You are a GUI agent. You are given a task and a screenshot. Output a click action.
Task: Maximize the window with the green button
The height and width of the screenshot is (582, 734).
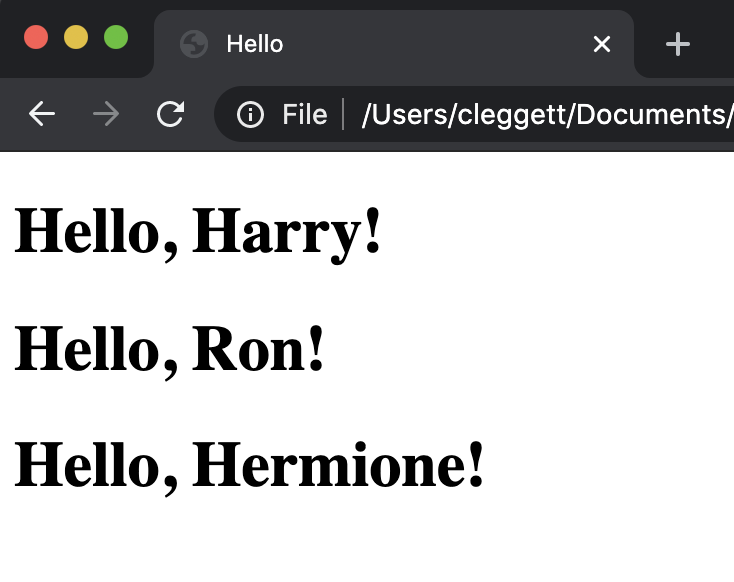(x=116, y=37)
